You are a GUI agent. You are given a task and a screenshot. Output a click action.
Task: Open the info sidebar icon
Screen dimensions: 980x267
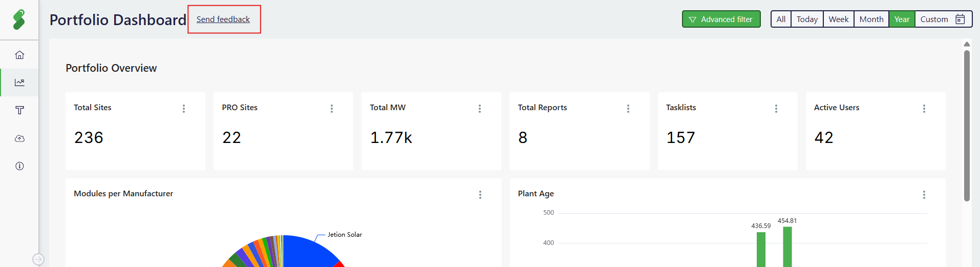click(x=19, y=166)
